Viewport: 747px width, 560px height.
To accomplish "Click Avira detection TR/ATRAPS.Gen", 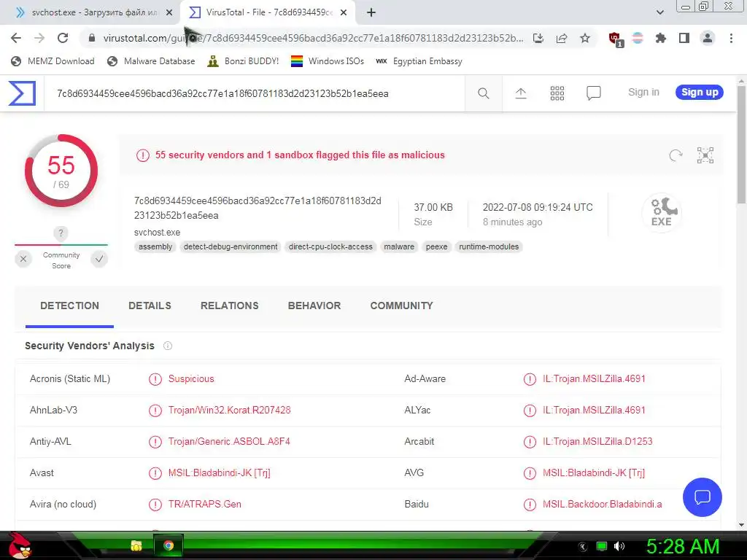I will pyautogui.click(x=204, y=505).
